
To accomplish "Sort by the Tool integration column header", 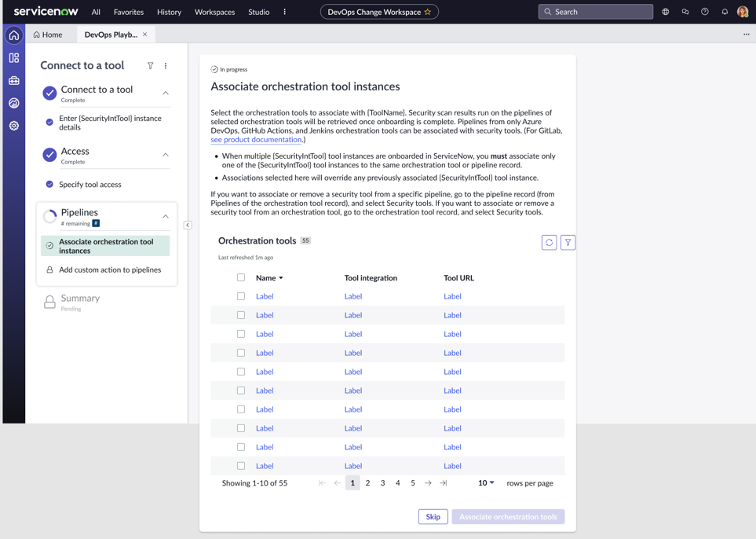I will [x=371, y=278].
